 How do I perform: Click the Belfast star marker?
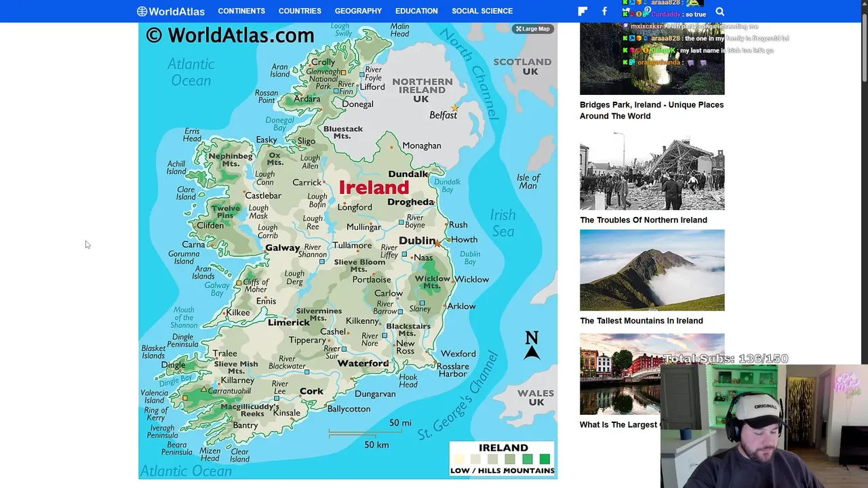click(x=454, y=108)
